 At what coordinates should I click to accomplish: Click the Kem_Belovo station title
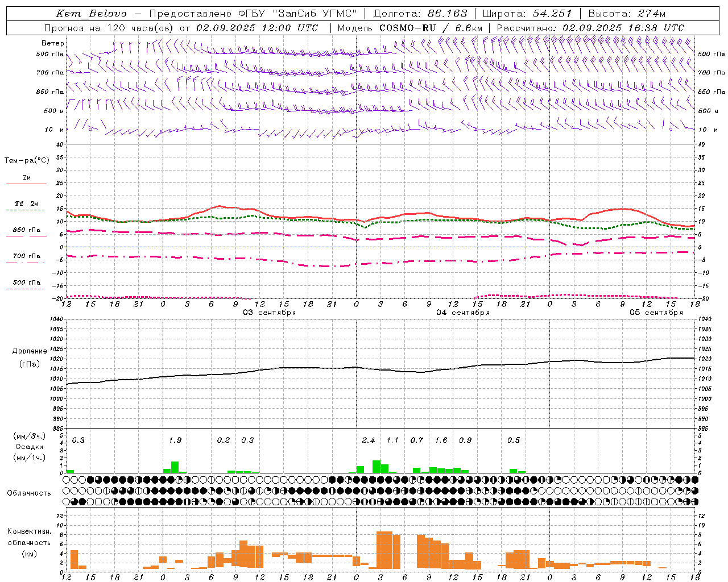pos(92,14)
